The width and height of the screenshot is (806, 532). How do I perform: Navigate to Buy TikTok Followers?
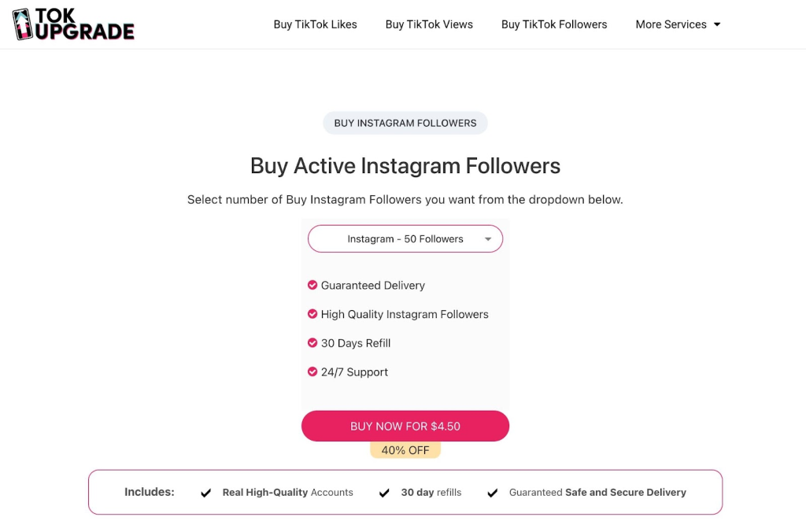554,24
